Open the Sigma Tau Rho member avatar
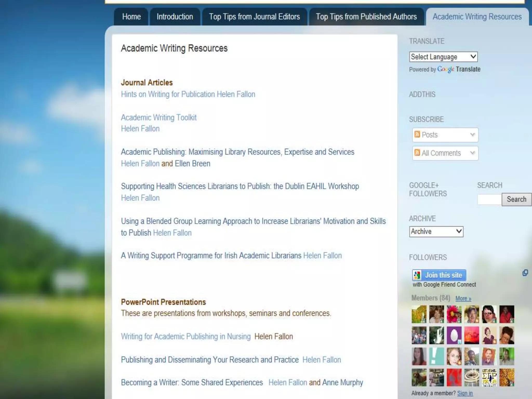Image resolution: width=532 pixels, height=399 pixels. click(x=489, y=377)
